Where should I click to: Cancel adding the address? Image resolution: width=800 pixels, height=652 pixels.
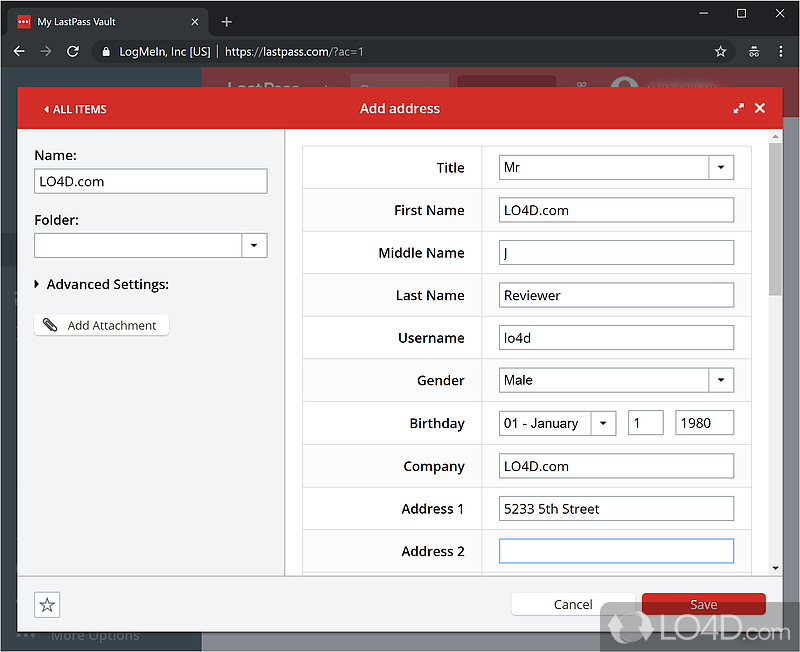coord(573,604)
